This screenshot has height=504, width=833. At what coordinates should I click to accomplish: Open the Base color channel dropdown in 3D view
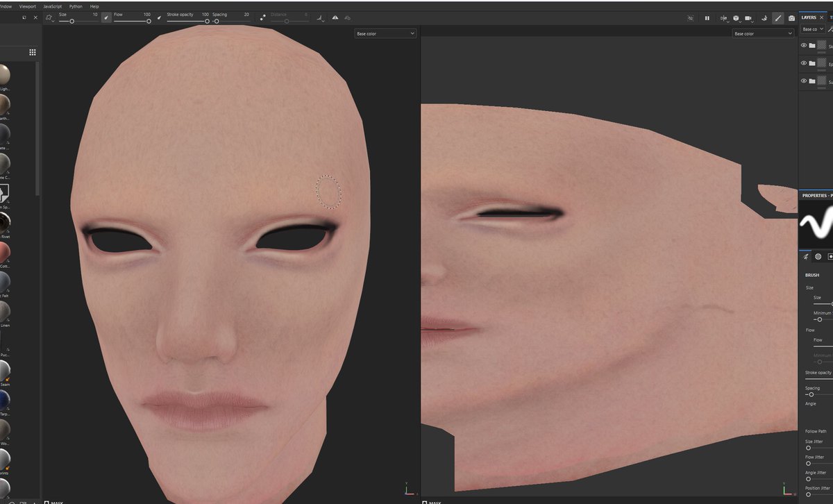click(x=385, y=33)
